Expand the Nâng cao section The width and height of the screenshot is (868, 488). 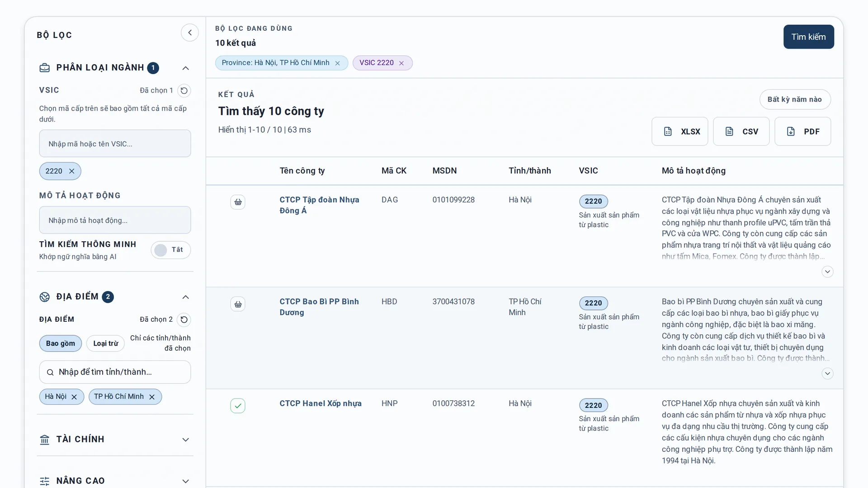[185, 481]
